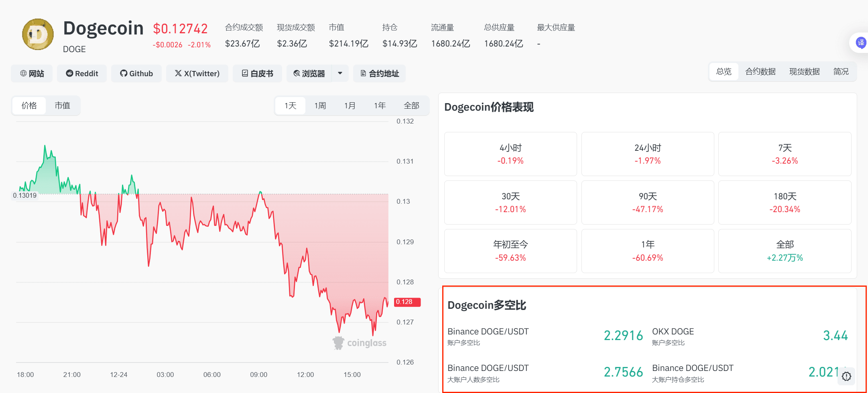
Task: Click the Dogecoin coin logo
Action: 38,34
